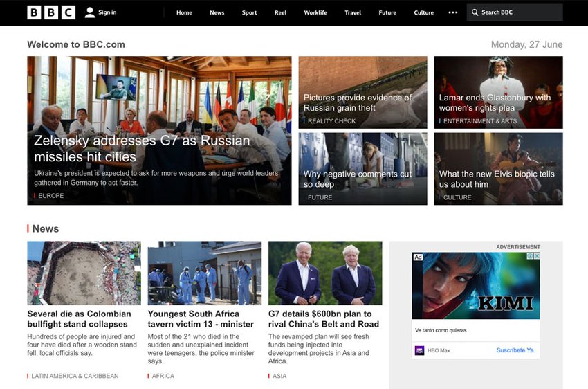This screenshot has height=389, width=588.
Task: Click the 'Monday, 27 June' date text
Action: [x=526, y=44]
